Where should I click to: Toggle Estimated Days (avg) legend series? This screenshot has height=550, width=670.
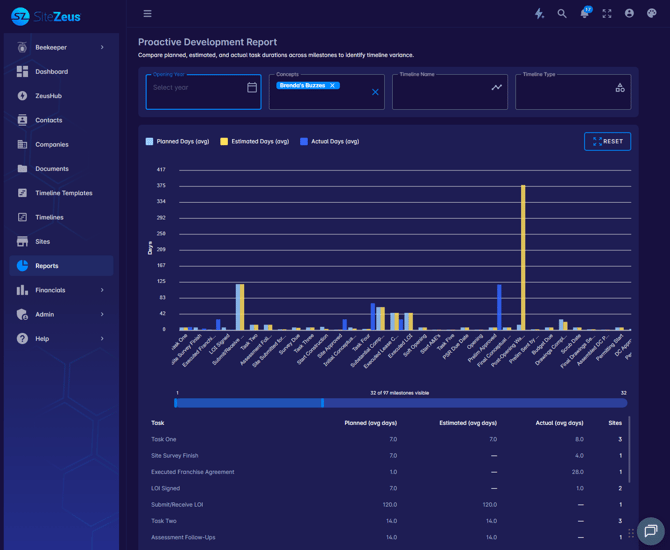tap(255, 141)
